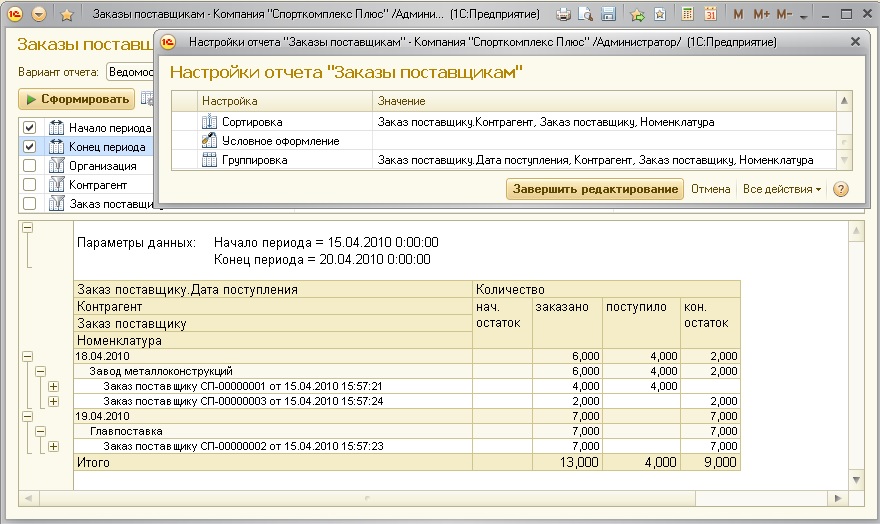
Task: Enable the Организация filter checkbox
Action: click(x=29, y=166)
